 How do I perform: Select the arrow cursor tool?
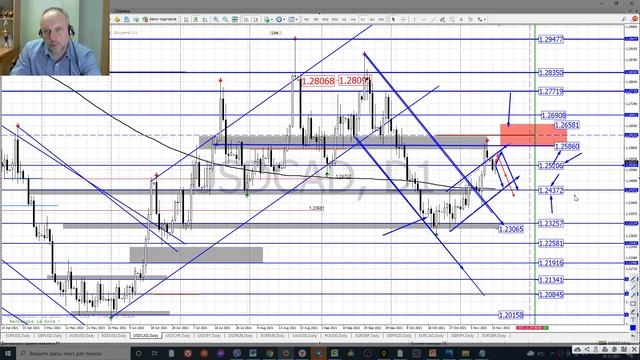point(393,19)
